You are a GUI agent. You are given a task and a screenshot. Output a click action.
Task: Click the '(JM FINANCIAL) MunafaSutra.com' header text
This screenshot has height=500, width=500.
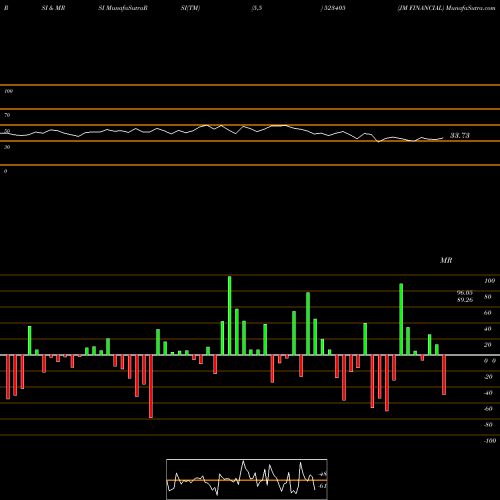[x=446, y=8]
